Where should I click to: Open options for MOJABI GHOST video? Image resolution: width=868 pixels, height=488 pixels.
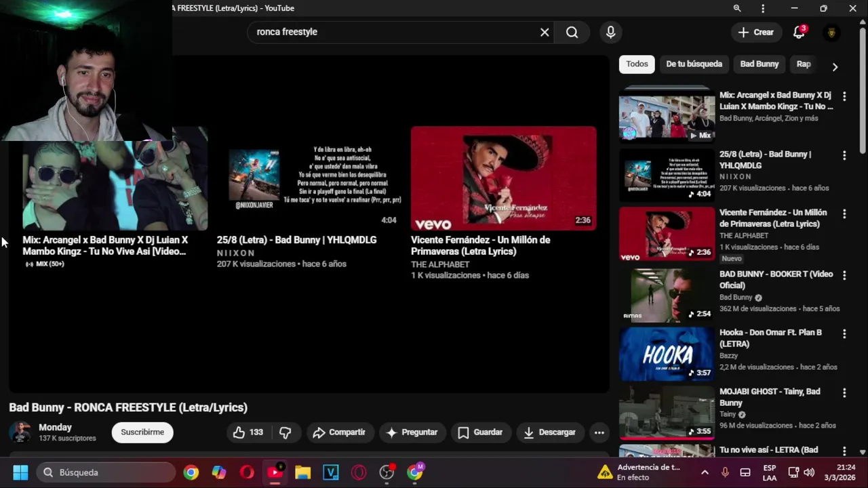pyautogui.click(x=844, y=392)
